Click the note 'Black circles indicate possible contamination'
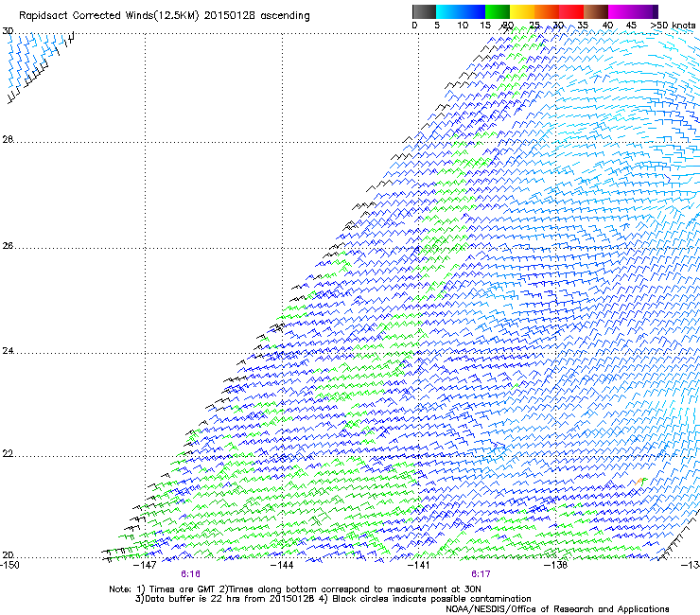This screenshot has height=615, width=700. click(x=431, y=599)
